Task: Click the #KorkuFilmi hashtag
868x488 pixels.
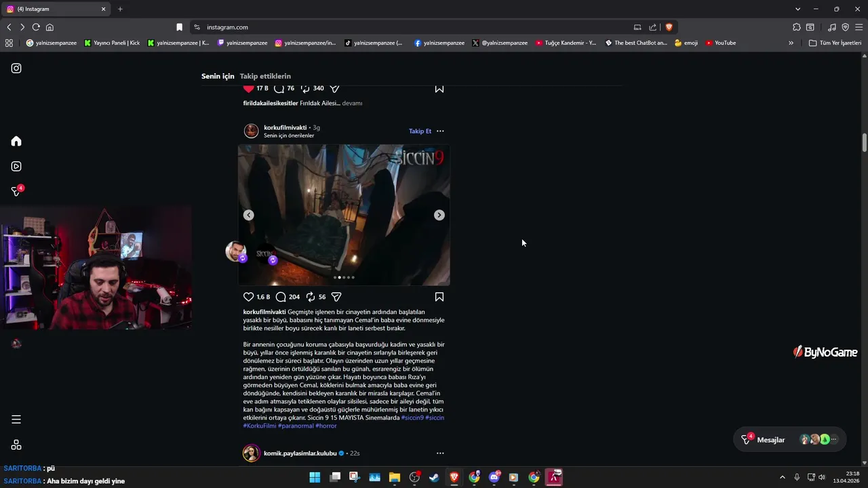Action: (260, 426)
